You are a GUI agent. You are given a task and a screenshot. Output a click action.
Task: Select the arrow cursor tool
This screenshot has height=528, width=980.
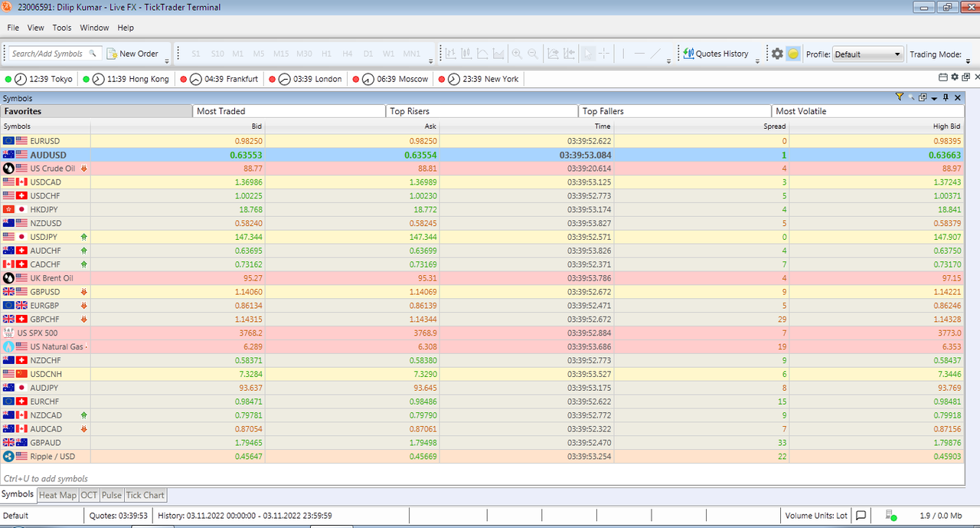click(588, 54)
